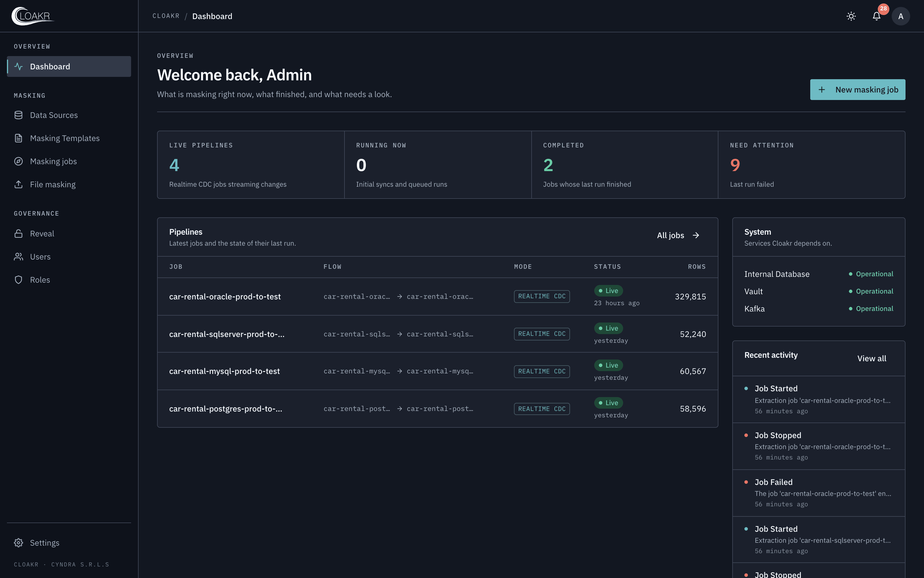Screen dimensions: 924x578
Task: Click Live status in mysql job row
Action: [609, 365]
